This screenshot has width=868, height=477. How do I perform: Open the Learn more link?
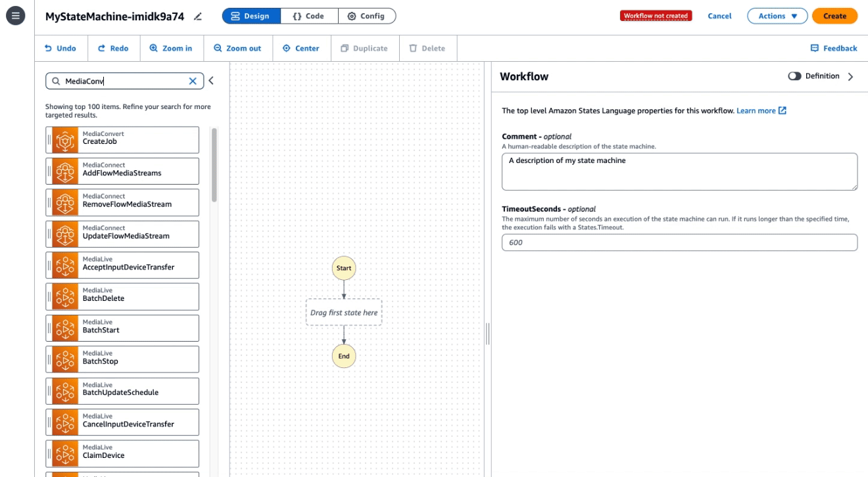[x=761, y=111]
